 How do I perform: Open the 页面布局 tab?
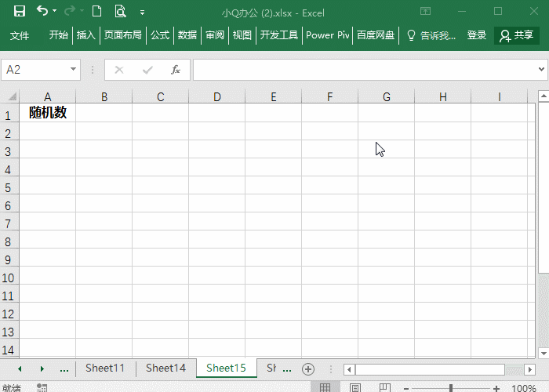pos(123,35)
